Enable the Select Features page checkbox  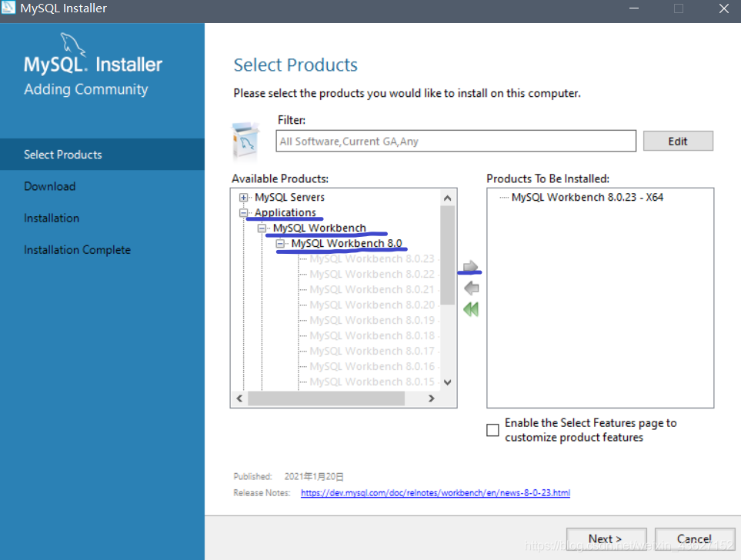pos(492,430)
